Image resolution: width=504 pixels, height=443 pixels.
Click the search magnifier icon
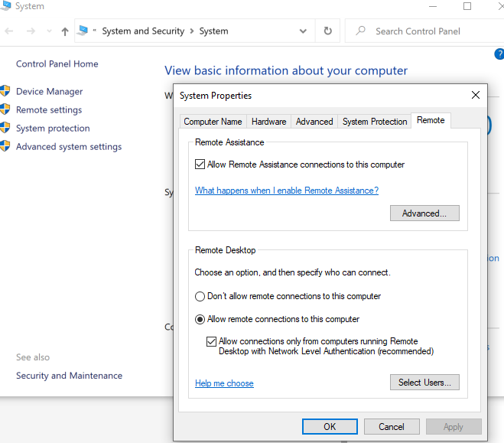tap(361, 31)
